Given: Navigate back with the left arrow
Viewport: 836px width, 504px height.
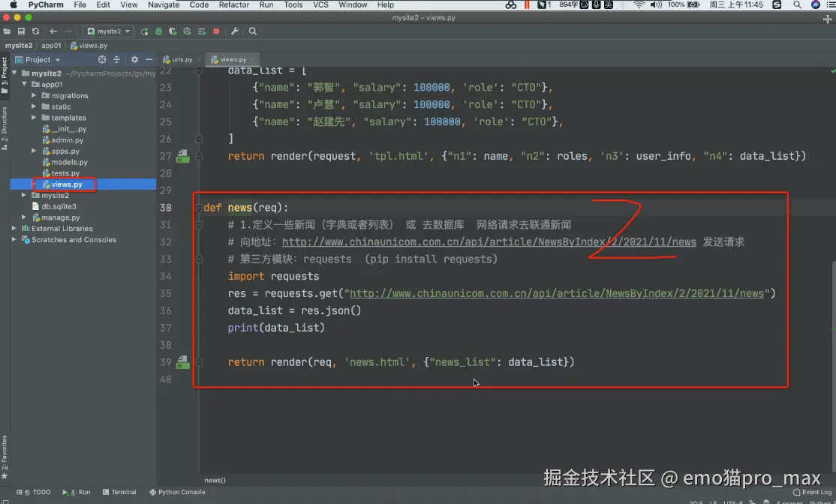Looking at the screenshot, I should click(53, 31).
